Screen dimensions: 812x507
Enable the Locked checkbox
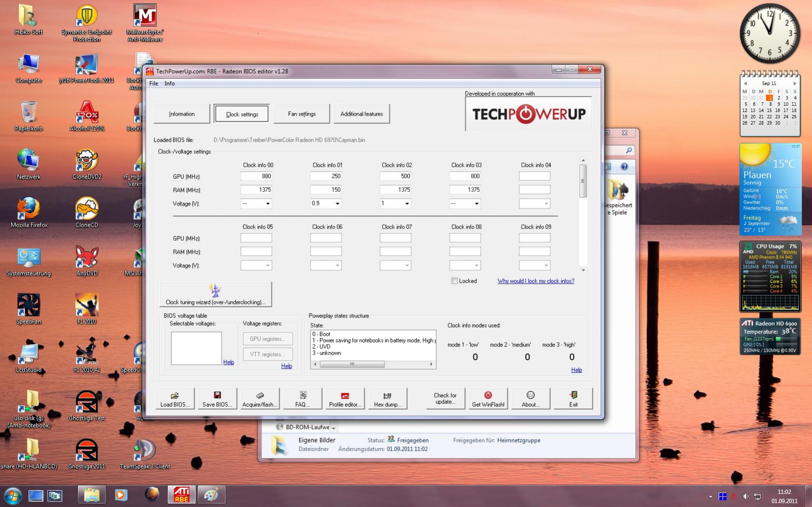coord(455,281)
